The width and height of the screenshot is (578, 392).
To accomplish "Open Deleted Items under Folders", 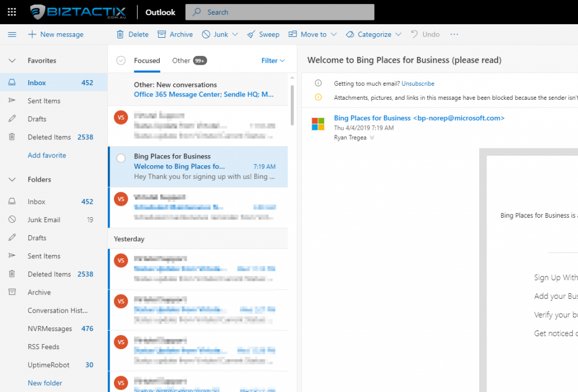I will (x=54, y=274).
